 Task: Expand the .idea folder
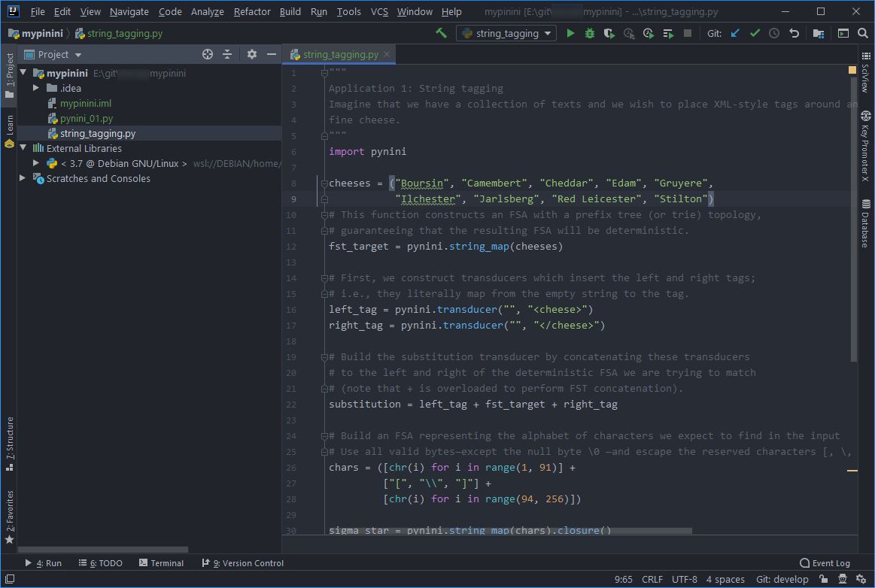tap(35, 87)
